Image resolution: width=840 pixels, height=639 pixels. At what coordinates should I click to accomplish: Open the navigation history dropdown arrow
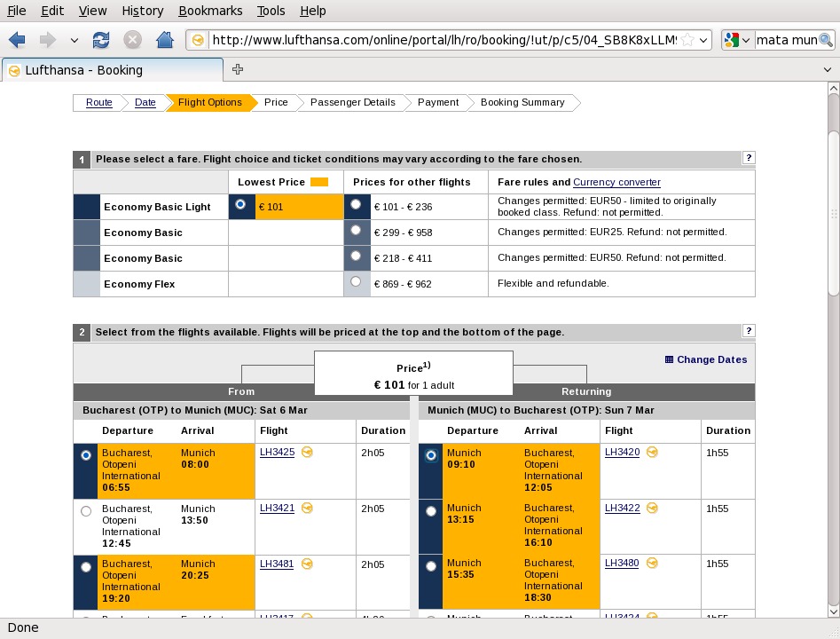[x=75, y=40]
